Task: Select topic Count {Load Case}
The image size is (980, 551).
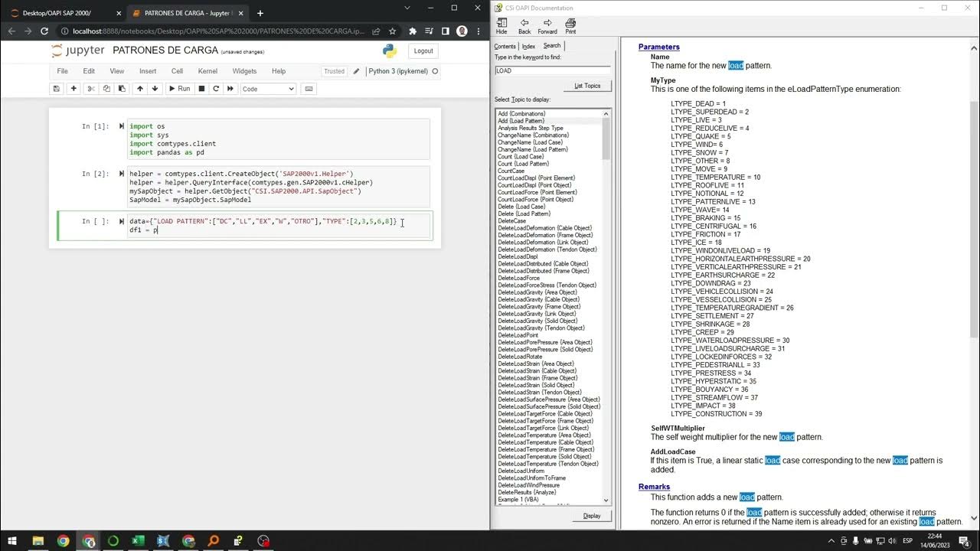Action: 521,157
